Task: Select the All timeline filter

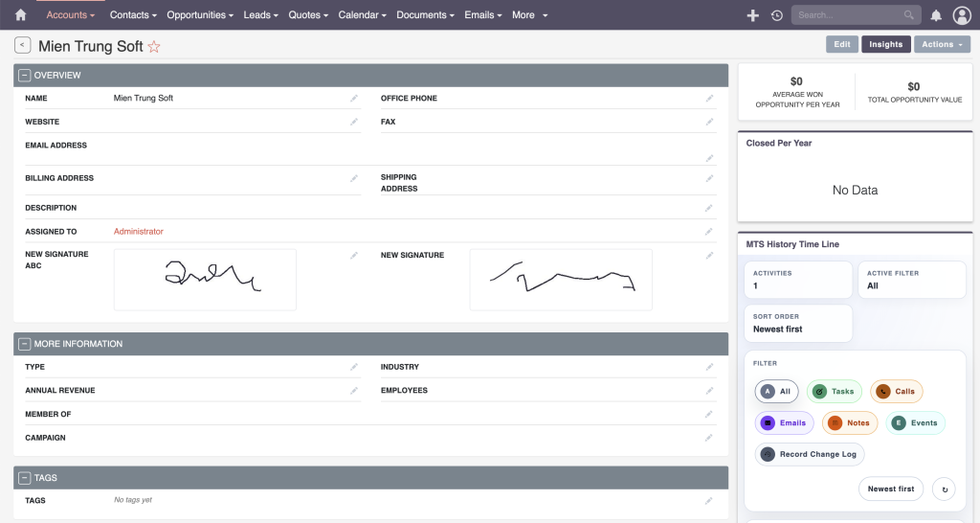Action: 776,392
